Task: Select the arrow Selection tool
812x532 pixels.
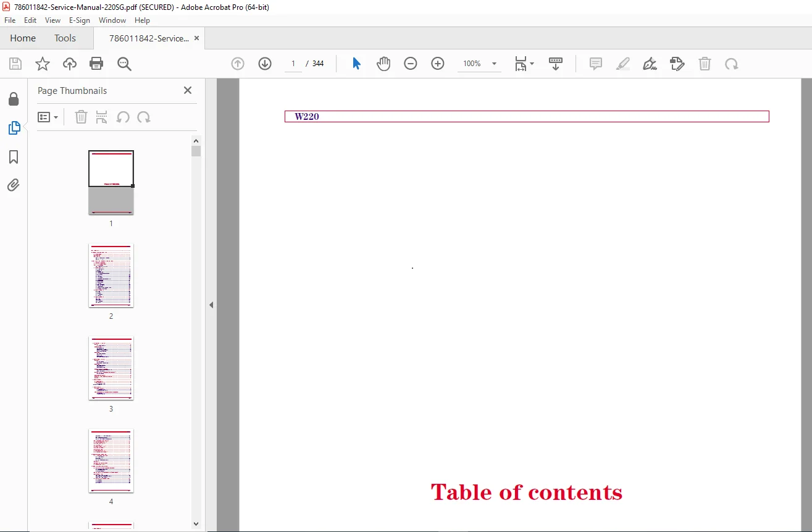Action: click(356, 64)
